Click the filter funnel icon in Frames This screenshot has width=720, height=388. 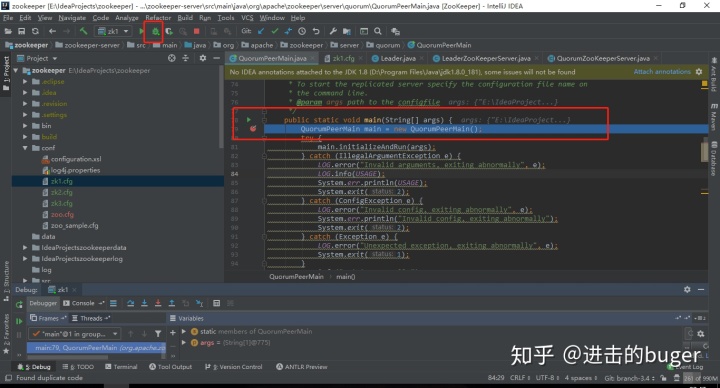point(158,334)
